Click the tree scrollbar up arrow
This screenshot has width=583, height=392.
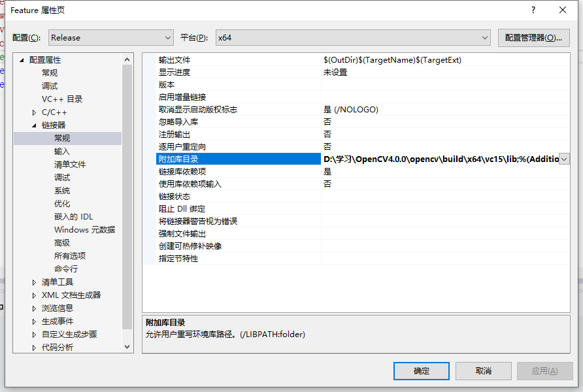(127, 59)
